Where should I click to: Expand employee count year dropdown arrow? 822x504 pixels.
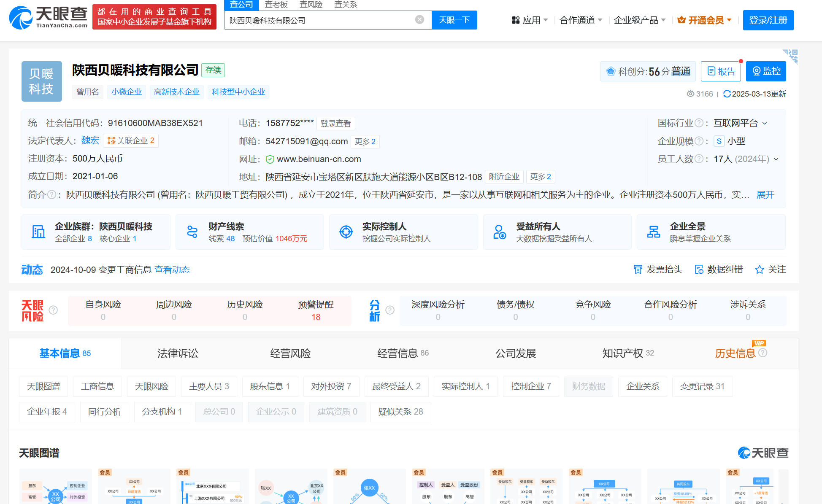click(x=776, y=159)
